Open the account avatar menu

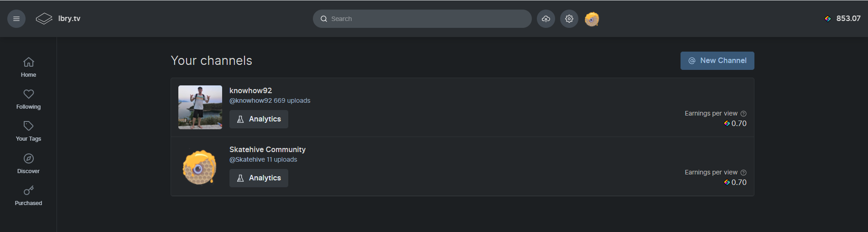tap(592, 19)
